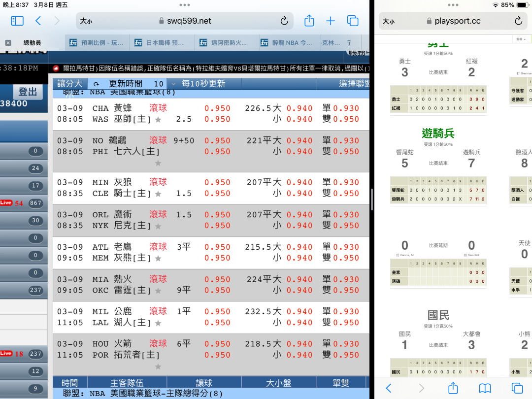Reload the swq599.net page
The width and height of the screenshot is (532, 399).
284,21
